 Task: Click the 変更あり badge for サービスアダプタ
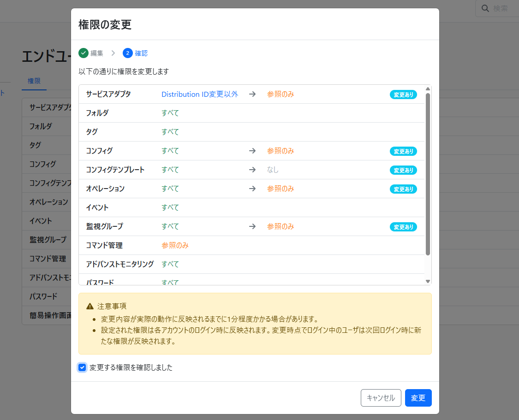(x=403, y=95)
